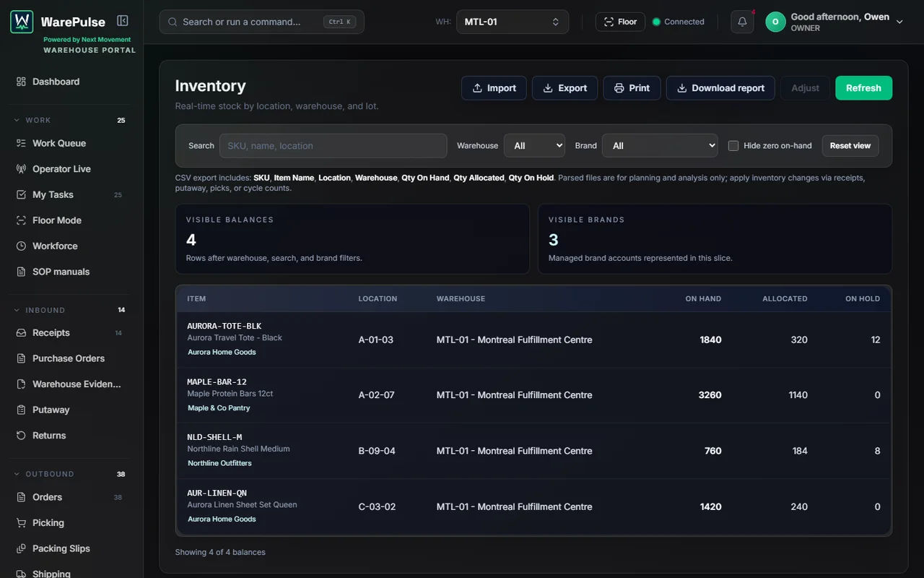Open the MTL-01 warehouse selector
924x578 pixels.
(513, 22)
